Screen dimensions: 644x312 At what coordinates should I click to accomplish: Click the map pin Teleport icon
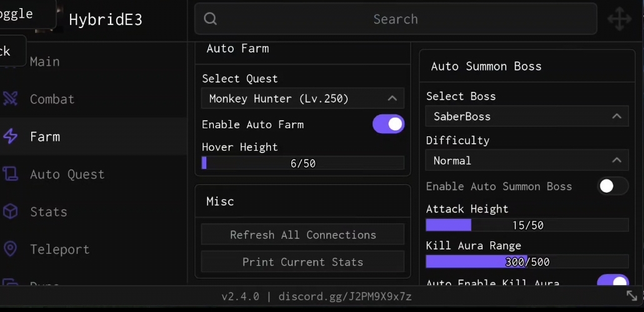(x=11, y=249)
